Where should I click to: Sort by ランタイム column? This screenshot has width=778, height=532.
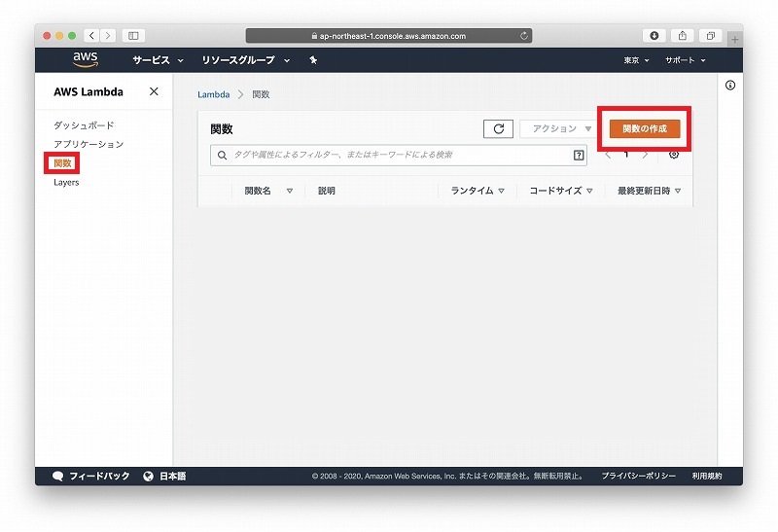(x=477, y=191)
